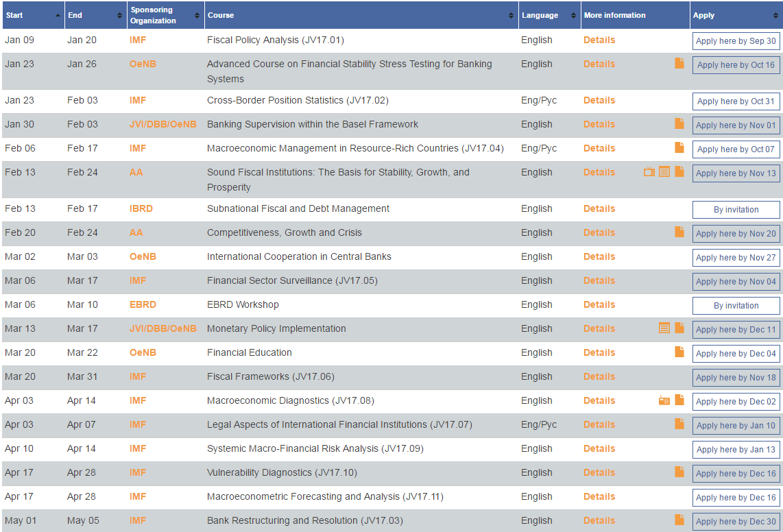
Task: Click list icon in Sound Fiscal Institutions row
Action: 664,172
